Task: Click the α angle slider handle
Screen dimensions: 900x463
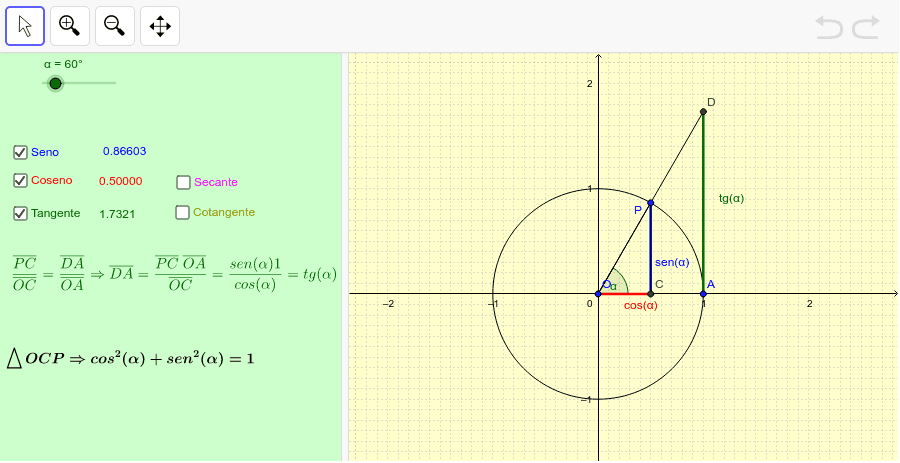Action: [55, 84]
